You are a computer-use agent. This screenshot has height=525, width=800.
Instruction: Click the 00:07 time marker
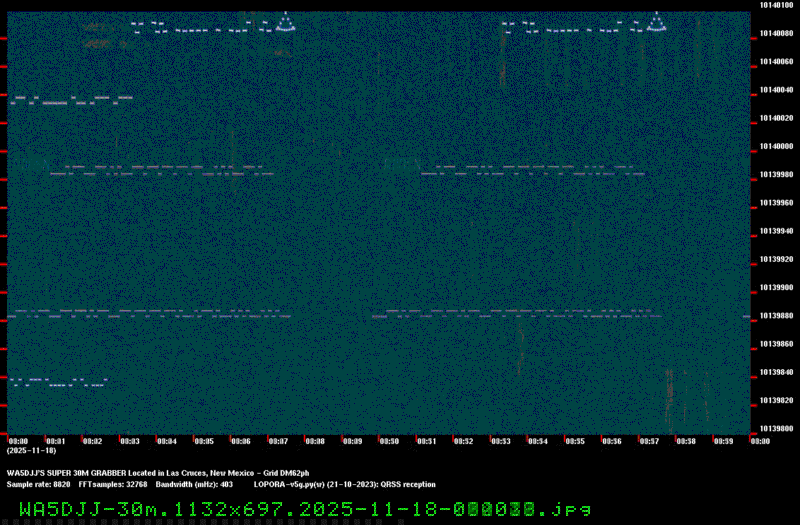click(278, 441)
